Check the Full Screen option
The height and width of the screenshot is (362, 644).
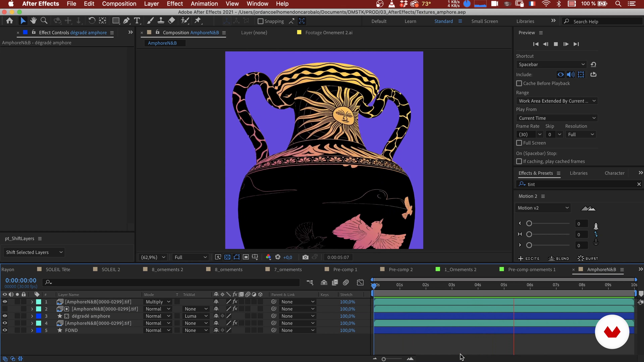tap(519, 143)
